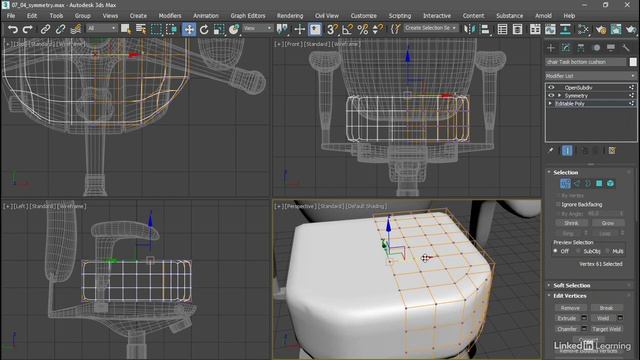640x360 pixels.
Task: Click the object color swatch beside name
Action: click(x=633, y=62)
